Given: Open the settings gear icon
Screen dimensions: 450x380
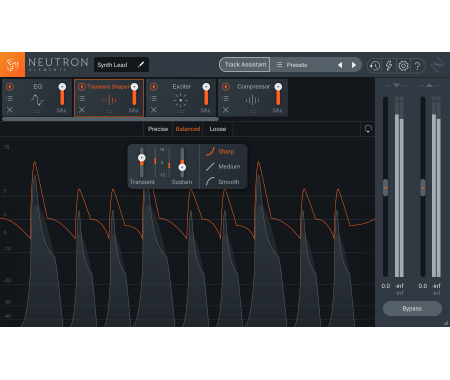Looking at the screenshot, I should click(403, 66).
